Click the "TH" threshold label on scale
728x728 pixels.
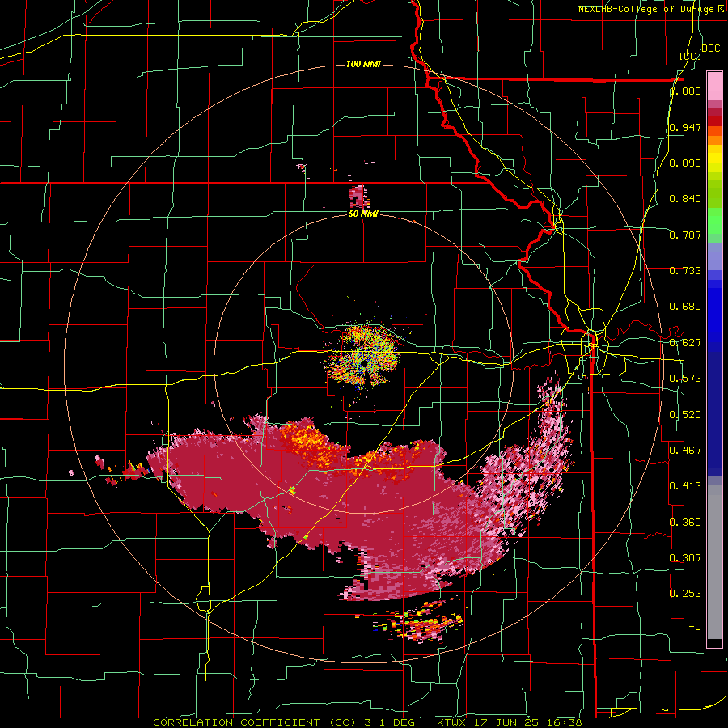695,630
